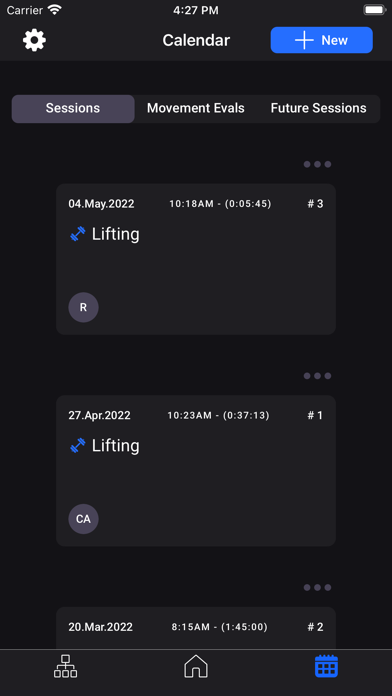Open settings with the gear icon
Screen dimensions: 392x696
[34, 40]
